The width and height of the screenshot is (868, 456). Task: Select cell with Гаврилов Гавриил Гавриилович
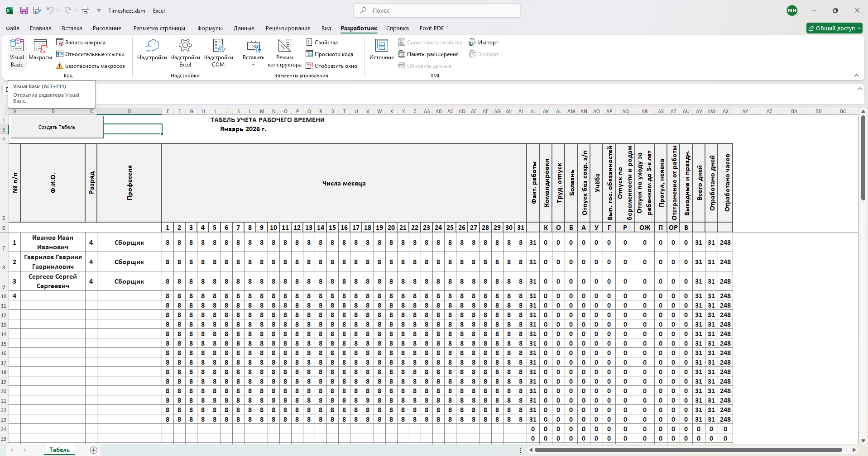tap(53, 261)
